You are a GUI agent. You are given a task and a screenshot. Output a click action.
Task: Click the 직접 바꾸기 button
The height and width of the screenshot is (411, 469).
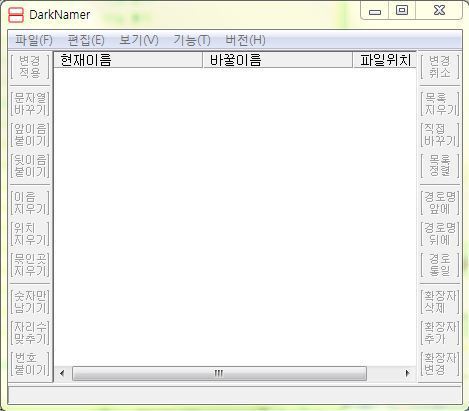[x=440, y=135]
